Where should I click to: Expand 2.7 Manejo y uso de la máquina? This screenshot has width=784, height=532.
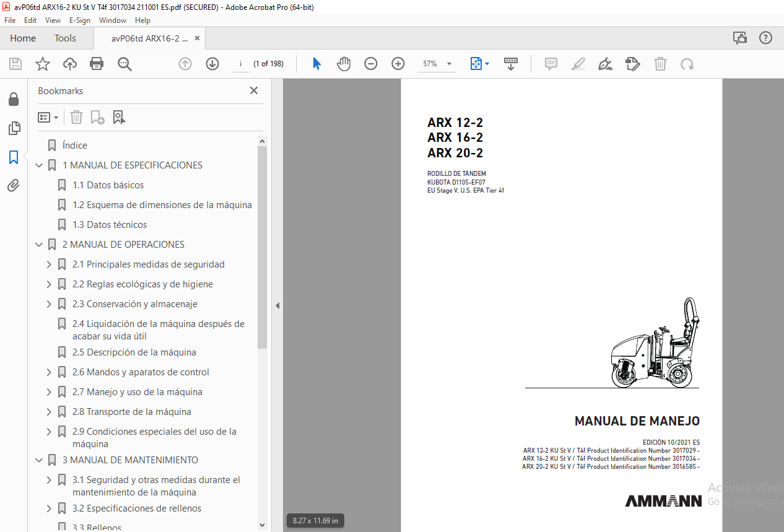coord(50,392)
